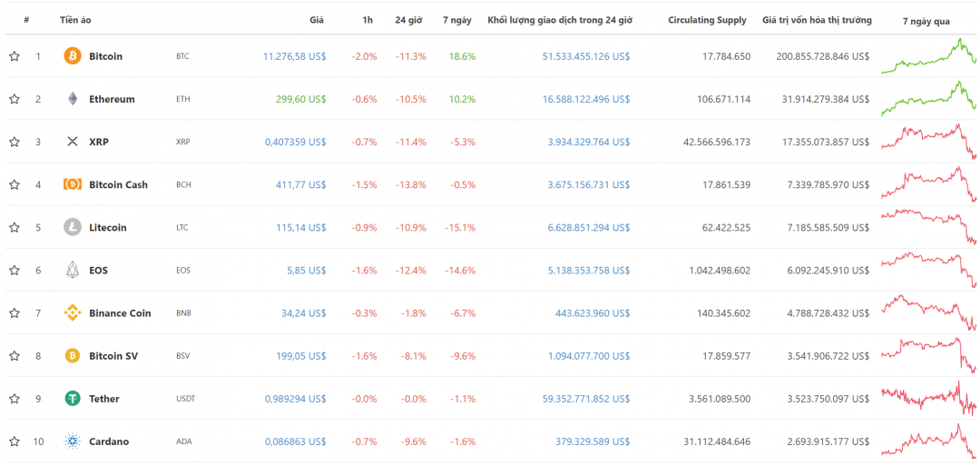
Task: Click Bitcoin Cash 24h change -13.8%
Action: (411, 184)
